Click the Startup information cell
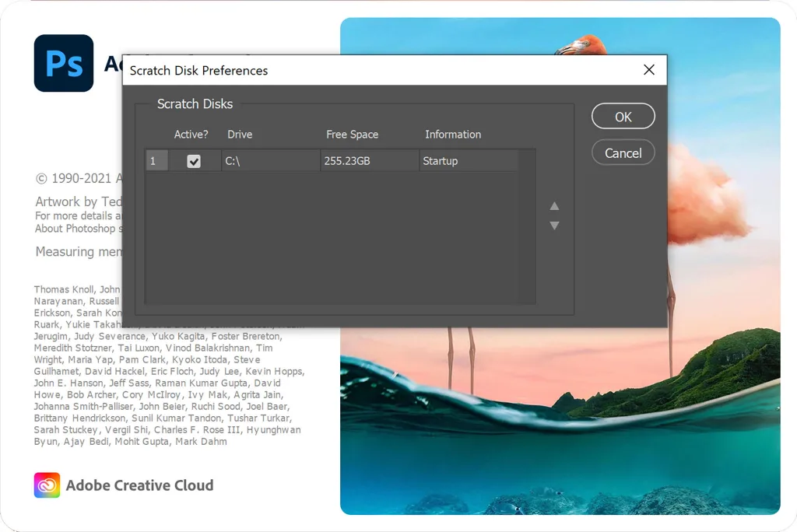This screenshot has width=797, height=532. 440,160
